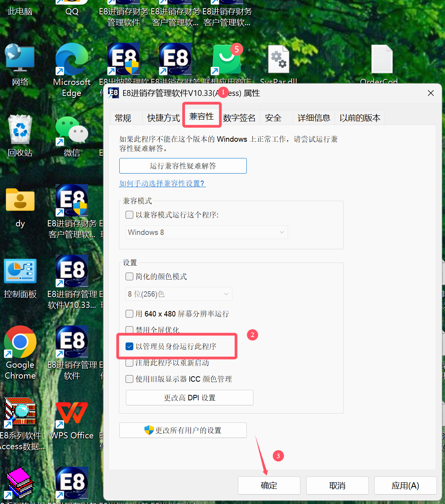Click the QQ desktop label

click(72, 12)
